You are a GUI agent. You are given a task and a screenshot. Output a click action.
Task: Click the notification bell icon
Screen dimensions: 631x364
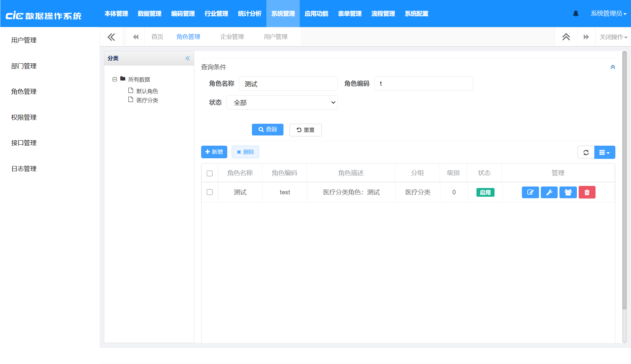click(576, 14)
